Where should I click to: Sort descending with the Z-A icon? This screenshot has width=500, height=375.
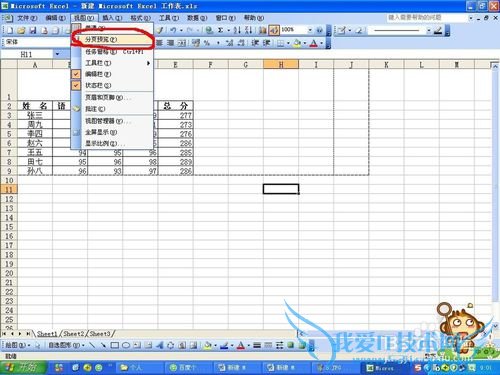pos(248,30)
